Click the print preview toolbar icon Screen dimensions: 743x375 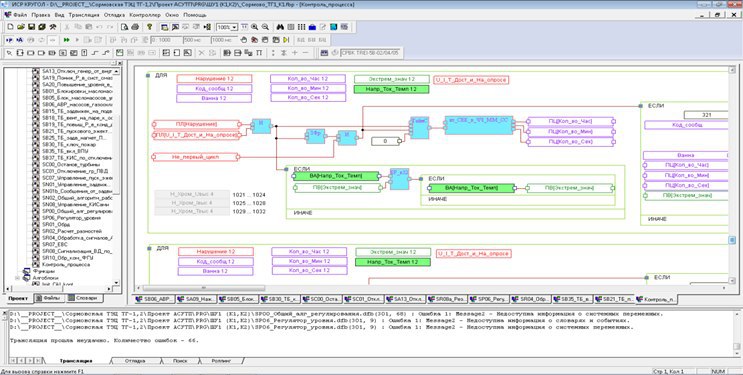click(x=124, y=27)
